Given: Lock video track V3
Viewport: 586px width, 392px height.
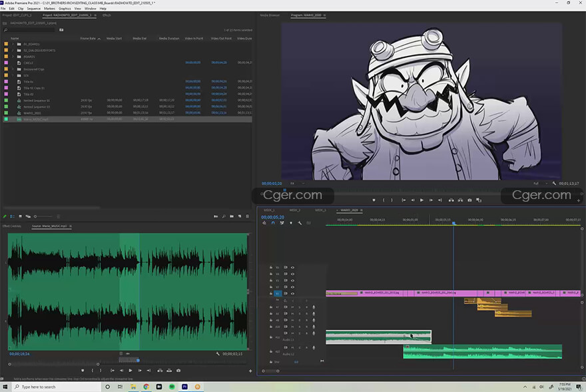Looking at the screenshot, I should 271,281.
